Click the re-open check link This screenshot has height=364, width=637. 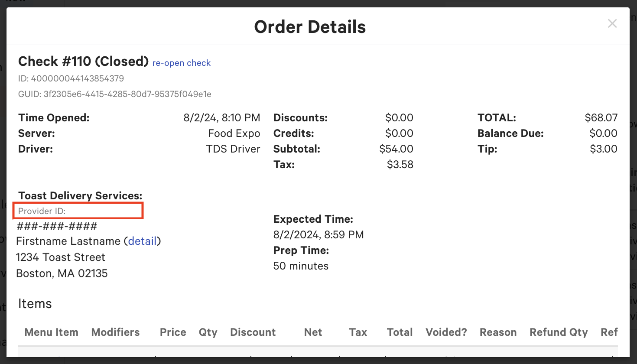point(181,63)
